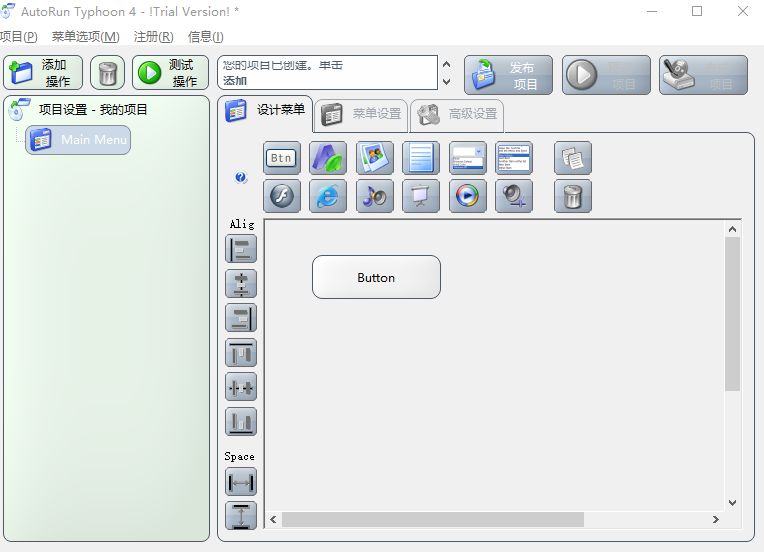Click the horizontal scrollbar of design canvas
The height and width of the screenshot is (552, 764).
pyautogui.click(x=432, y=520)
